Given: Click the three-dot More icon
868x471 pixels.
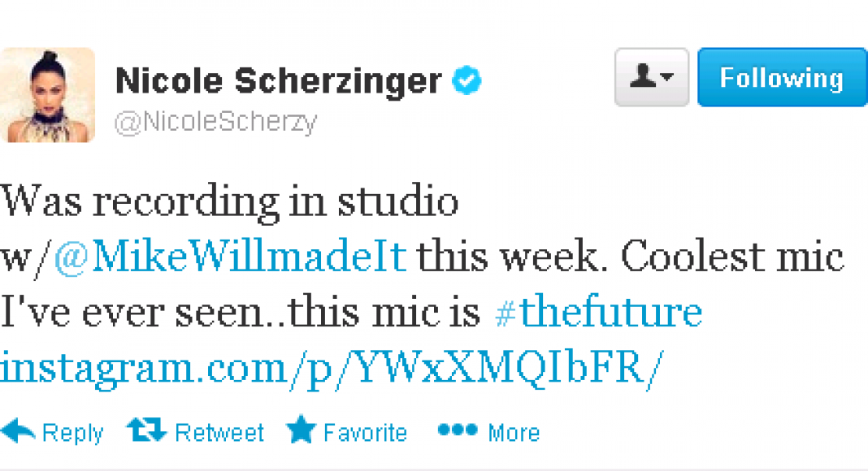Looking at the screenshot, I should [456, 430].
